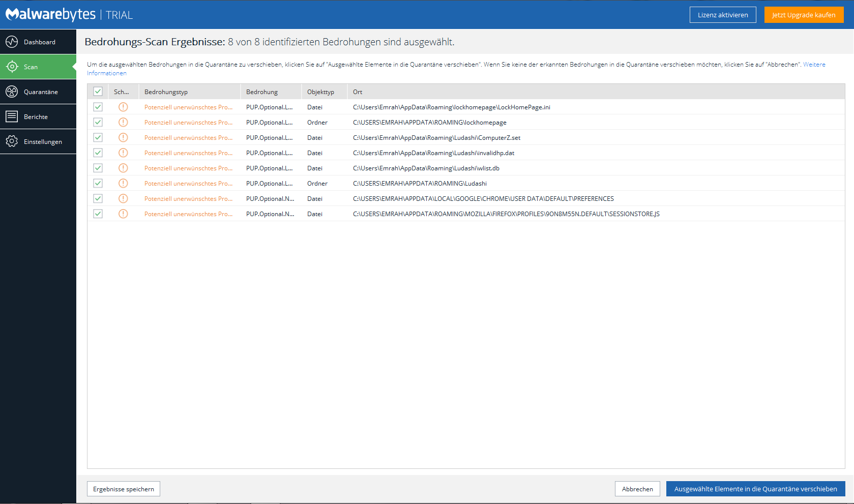Click PUP.Optional.L... in ComputerZ.set row

pyautogui.click(x=270, y=137)
